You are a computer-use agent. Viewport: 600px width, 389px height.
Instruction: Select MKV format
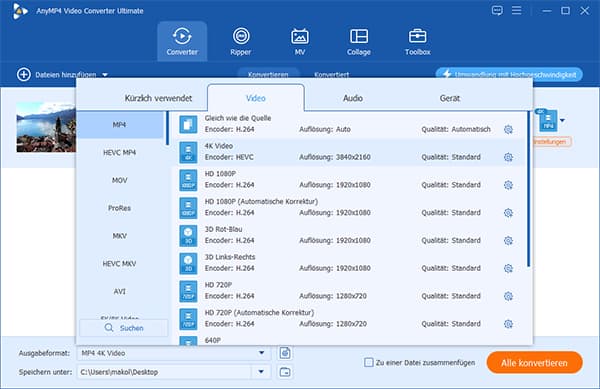[120, 236]
